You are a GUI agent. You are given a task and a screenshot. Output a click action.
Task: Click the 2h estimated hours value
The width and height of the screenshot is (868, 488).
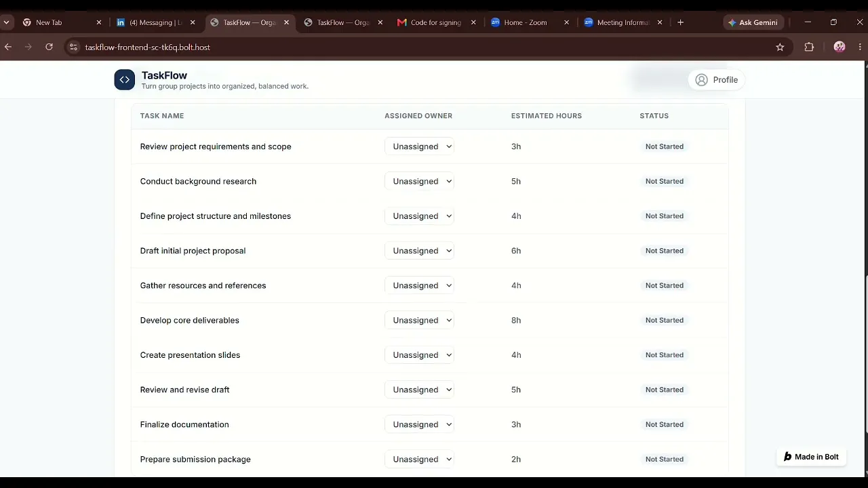[516, 459]
